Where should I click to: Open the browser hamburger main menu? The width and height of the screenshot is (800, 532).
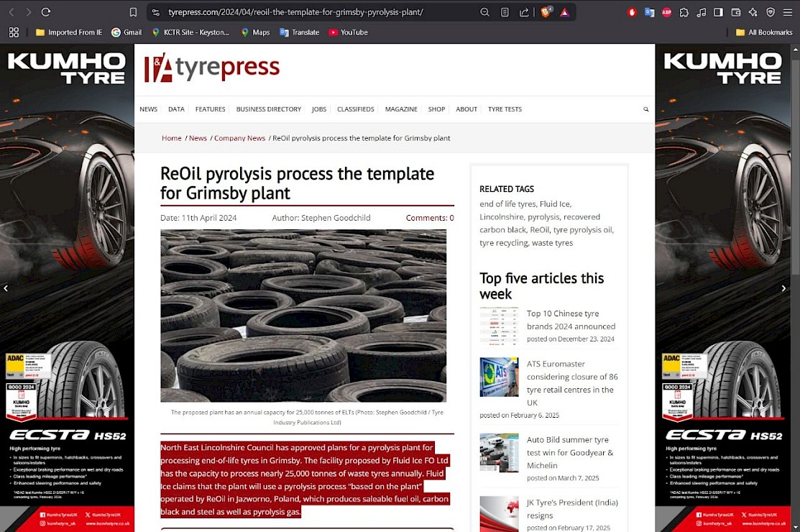tap(788, 12)
